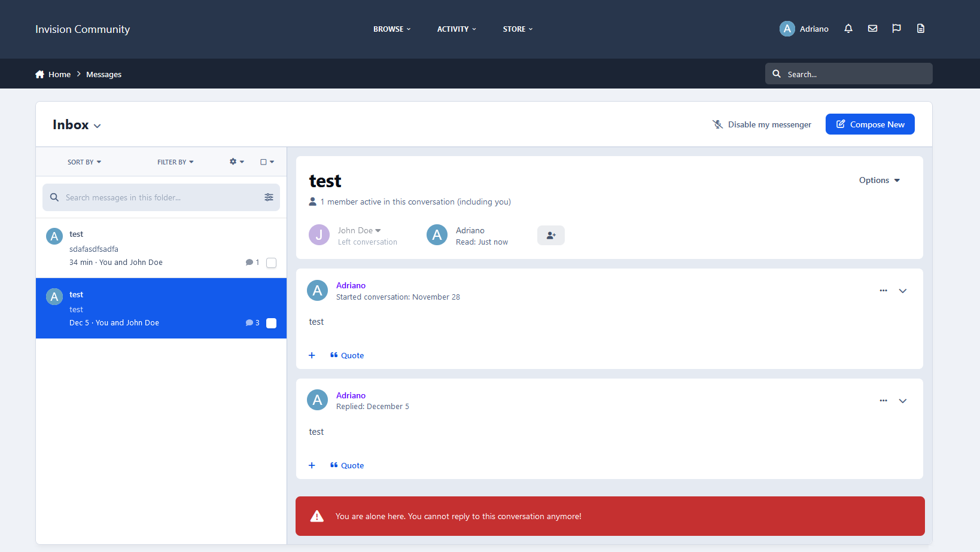Open the Sort By dropdown
This screenshot has width=980, height=552.
click(x=84, y=162)
